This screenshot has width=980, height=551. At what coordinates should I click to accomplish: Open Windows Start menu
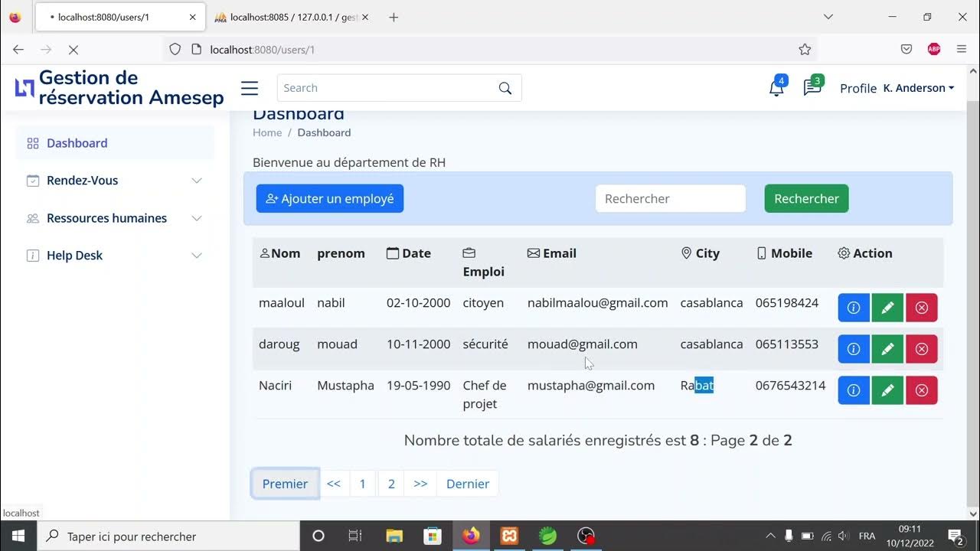click(x=18, y=536)
